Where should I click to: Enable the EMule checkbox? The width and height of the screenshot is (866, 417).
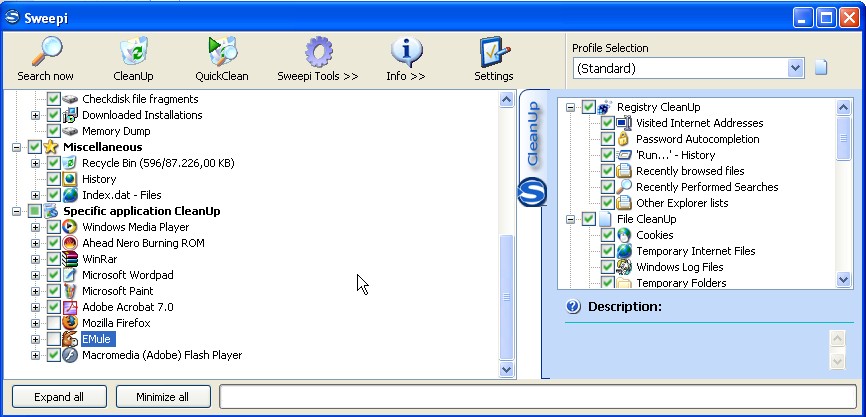54,339
